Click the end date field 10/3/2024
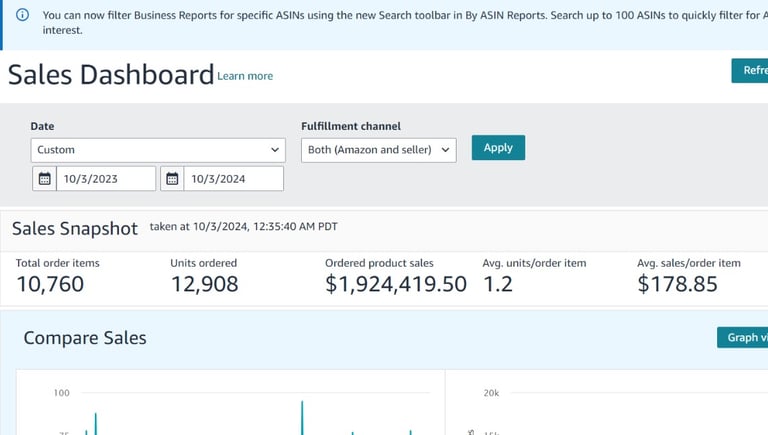 (233, 179)
